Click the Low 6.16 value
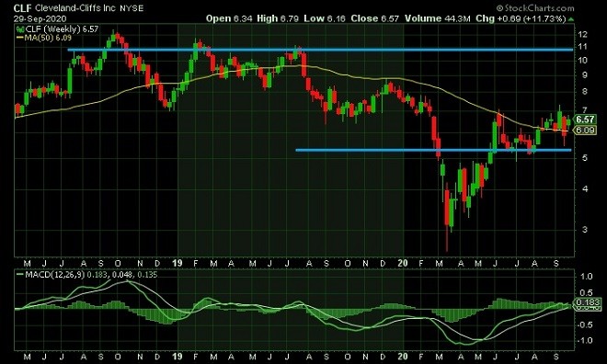This screenshot has width=607, height=364. [x=325, y=18]
